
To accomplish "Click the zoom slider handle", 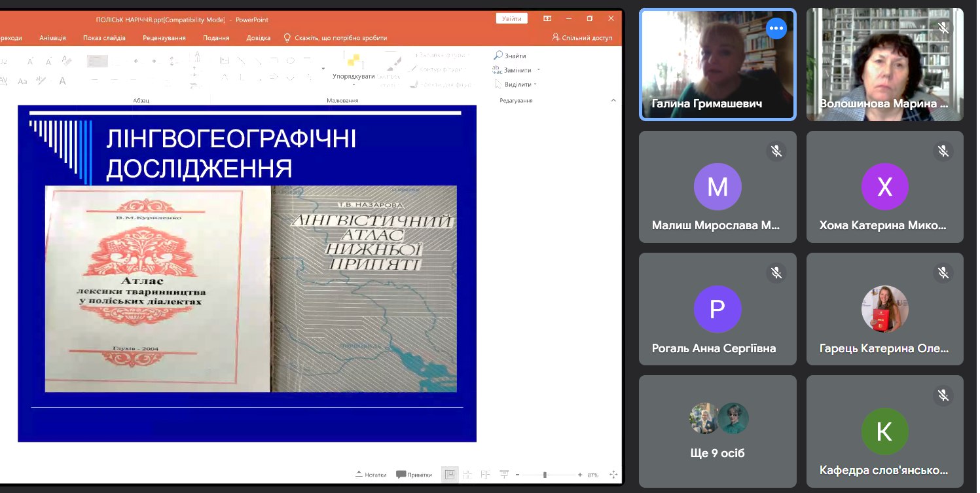I will pyautogui.click(x=545, y=475).
